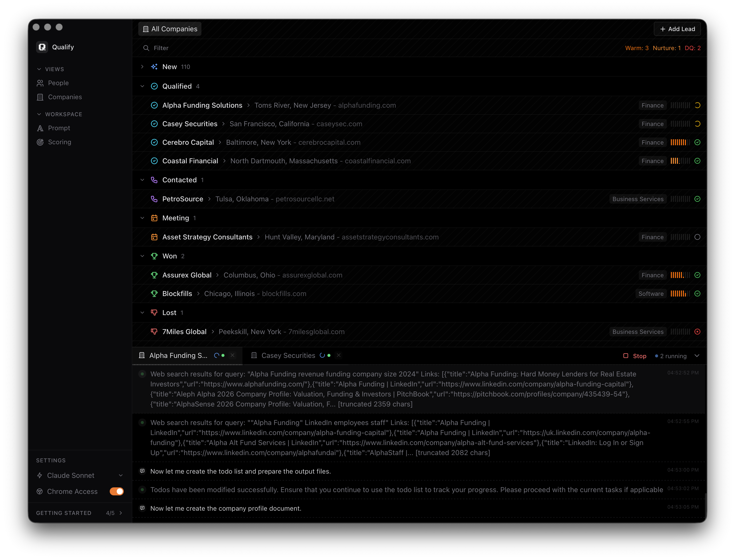Open the Getting Started 4/5 checklist

[80, 513]
